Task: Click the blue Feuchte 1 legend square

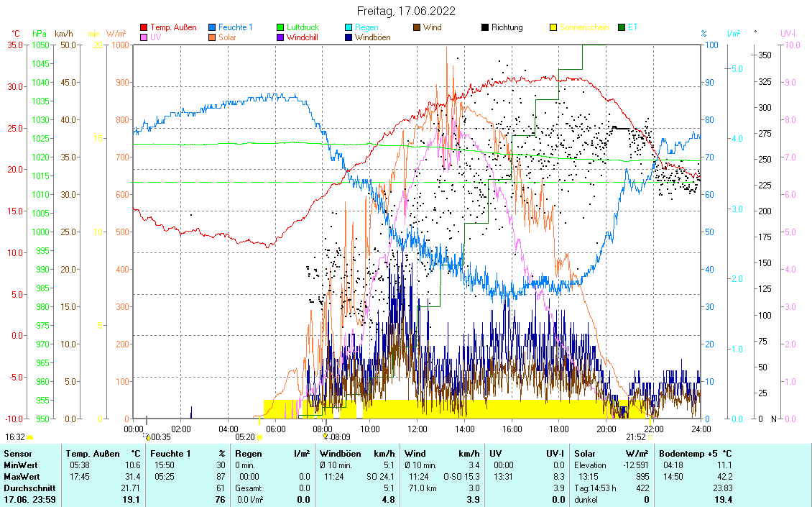Action: (x=212, y=27)
